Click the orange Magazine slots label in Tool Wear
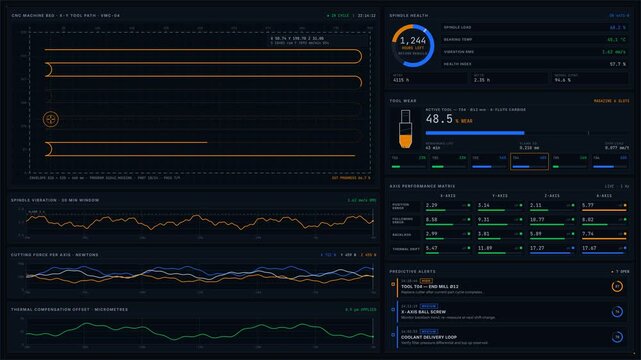The height and width of the screenshot is (360, 641). (x=611, y=101)
